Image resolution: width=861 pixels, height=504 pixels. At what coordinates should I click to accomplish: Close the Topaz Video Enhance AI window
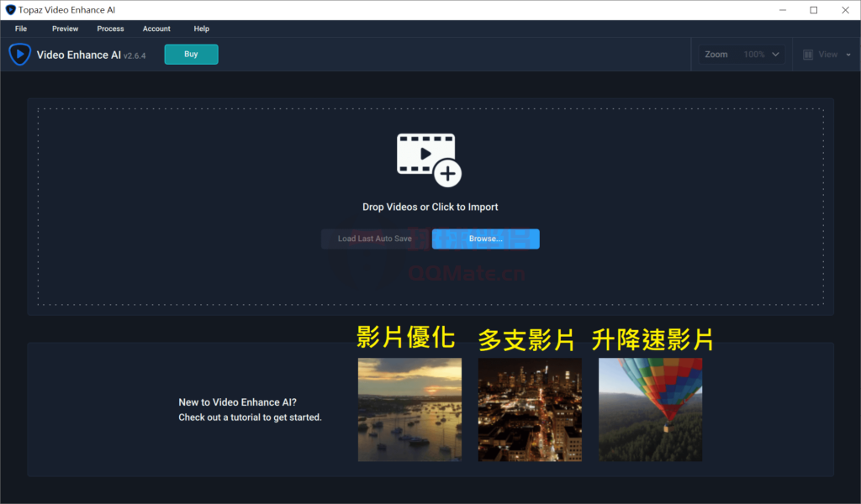coord(845,10)
